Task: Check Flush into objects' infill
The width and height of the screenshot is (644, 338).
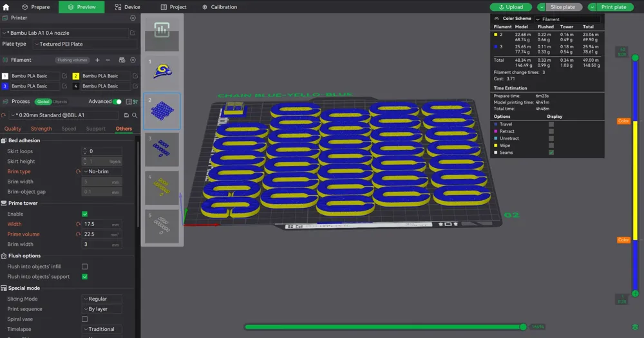Action: [x=84, y=267]
